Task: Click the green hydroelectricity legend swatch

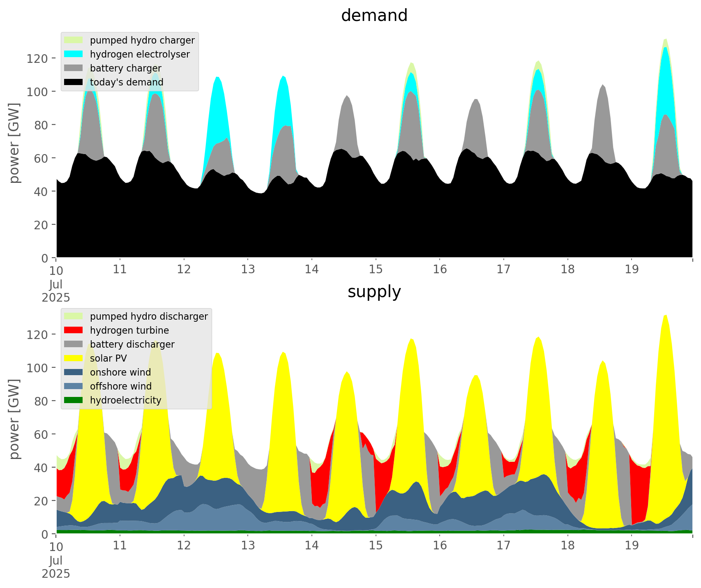Action: pos(74,400)
